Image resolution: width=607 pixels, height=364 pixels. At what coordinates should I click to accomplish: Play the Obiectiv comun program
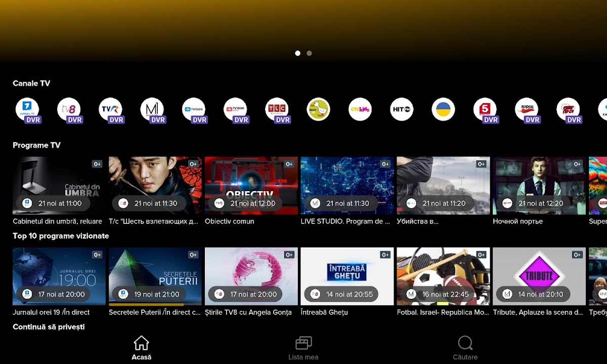(251, 185)
